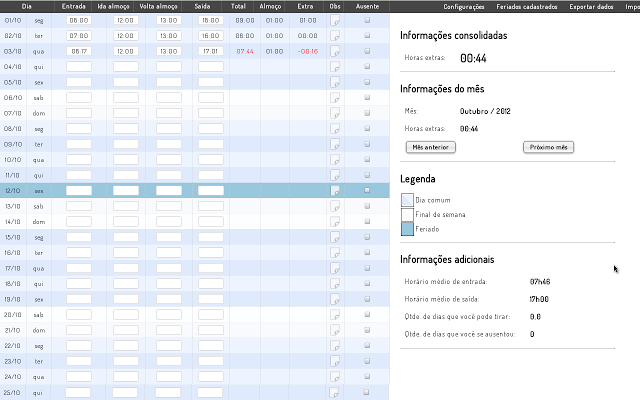Click the Obs note icon for 15/10
Image resolution: width=640 pixels, height=400 pixels.
(x=336, y=238)
